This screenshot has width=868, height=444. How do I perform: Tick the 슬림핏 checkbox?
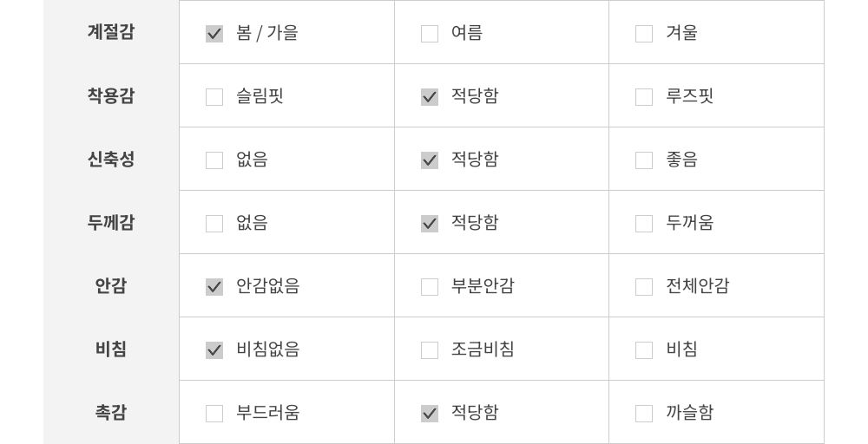click(214, 97)
